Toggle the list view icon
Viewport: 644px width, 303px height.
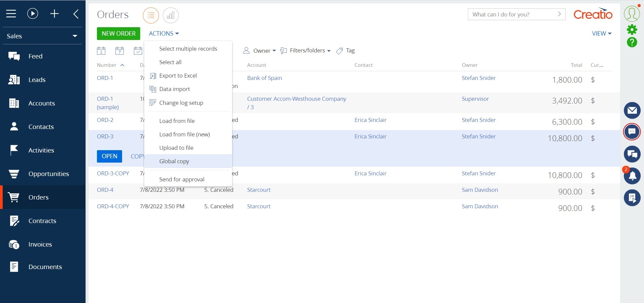click(151, 15)
